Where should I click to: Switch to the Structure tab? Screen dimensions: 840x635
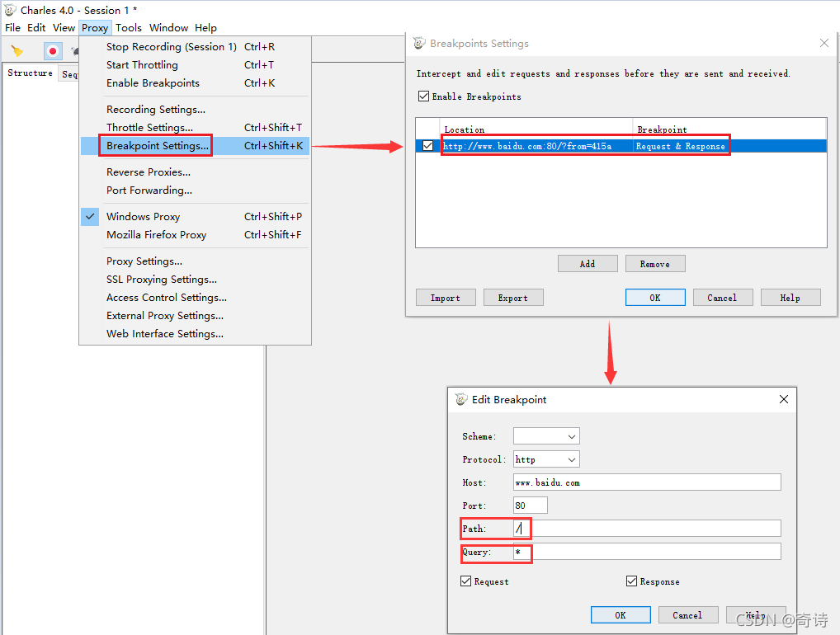point(30,73)
